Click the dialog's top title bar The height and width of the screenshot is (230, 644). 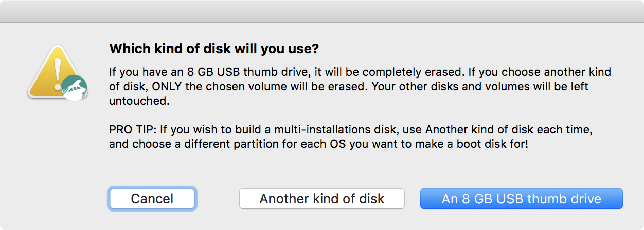click(x=322, y=11)
